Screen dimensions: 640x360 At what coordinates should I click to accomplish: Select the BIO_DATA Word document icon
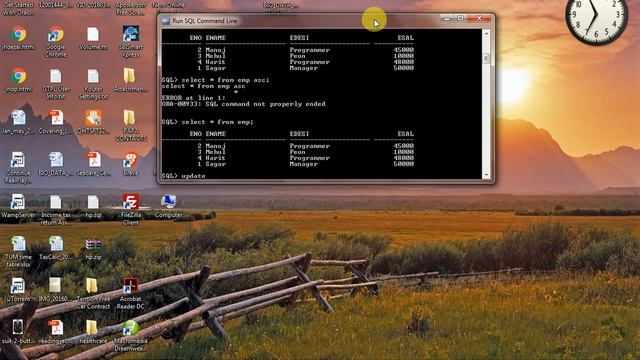[x=56, y=160]
